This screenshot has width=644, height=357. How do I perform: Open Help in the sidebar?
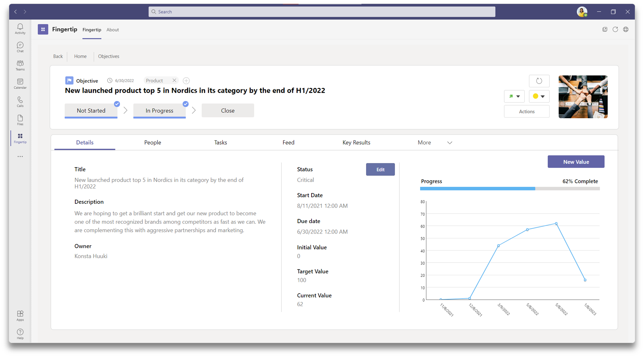20,334
